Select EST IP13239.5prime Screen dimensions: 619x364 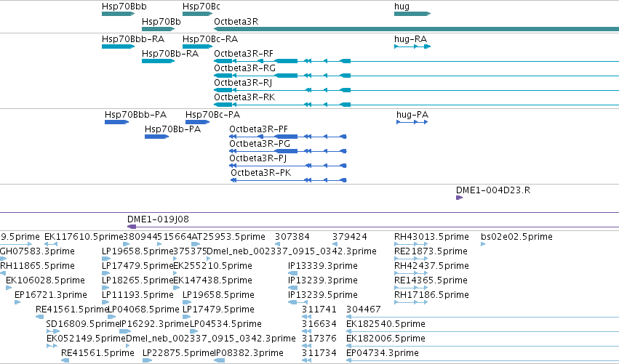pyautogui.click(x=323, y=295)
